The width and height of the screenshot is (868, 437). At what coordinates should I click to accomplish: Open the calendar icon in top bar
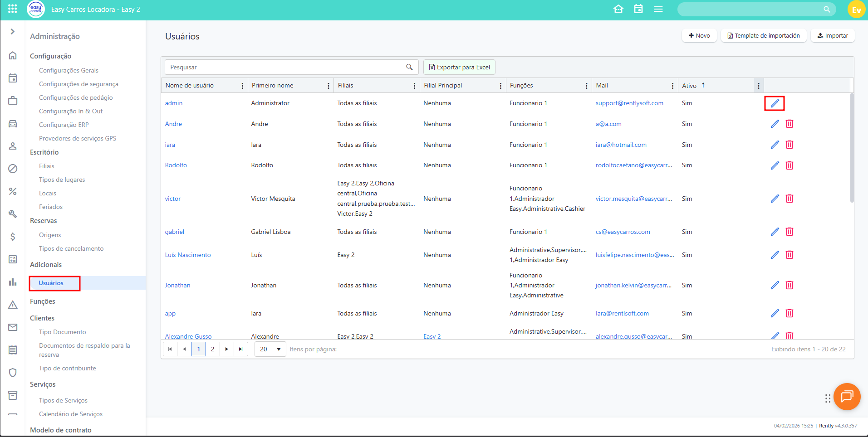tap(638, 9)
